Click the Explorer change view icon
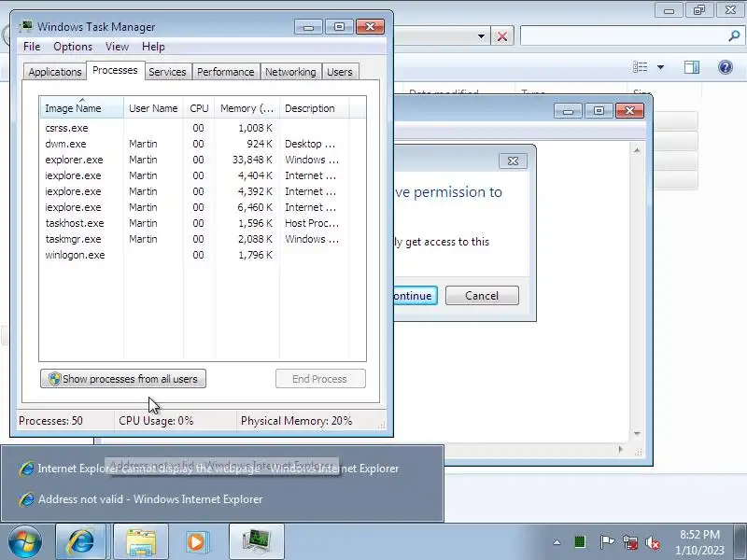This screenshot has height=560, width=747. (641, 67)
